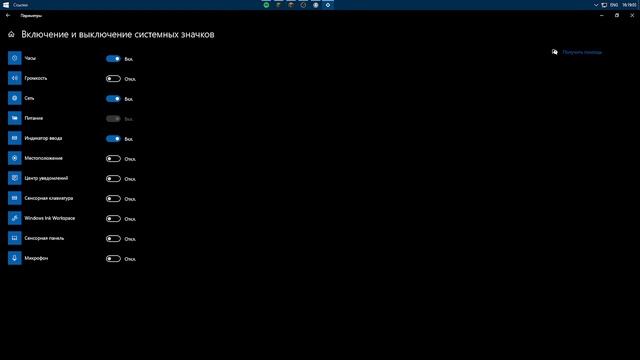Show hidden tray icons chevron
The height and width of the screenshot is (360, 640).
tap(596, 5)
